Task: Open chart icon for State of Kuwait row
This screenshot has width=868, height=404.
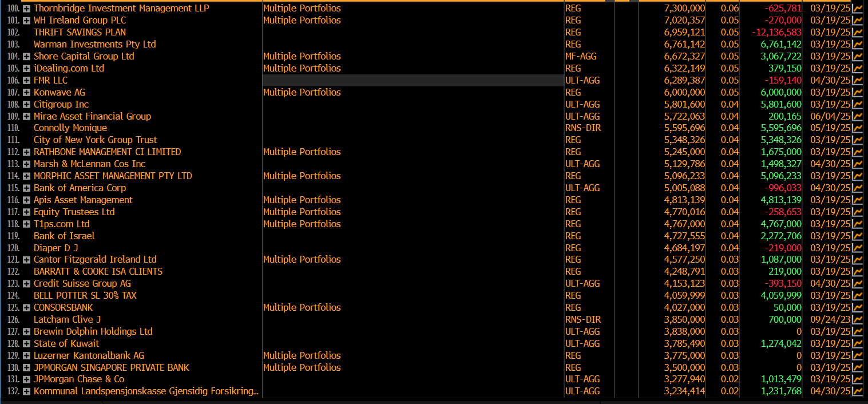Action: pyautogui.click(x=857, y=343)
